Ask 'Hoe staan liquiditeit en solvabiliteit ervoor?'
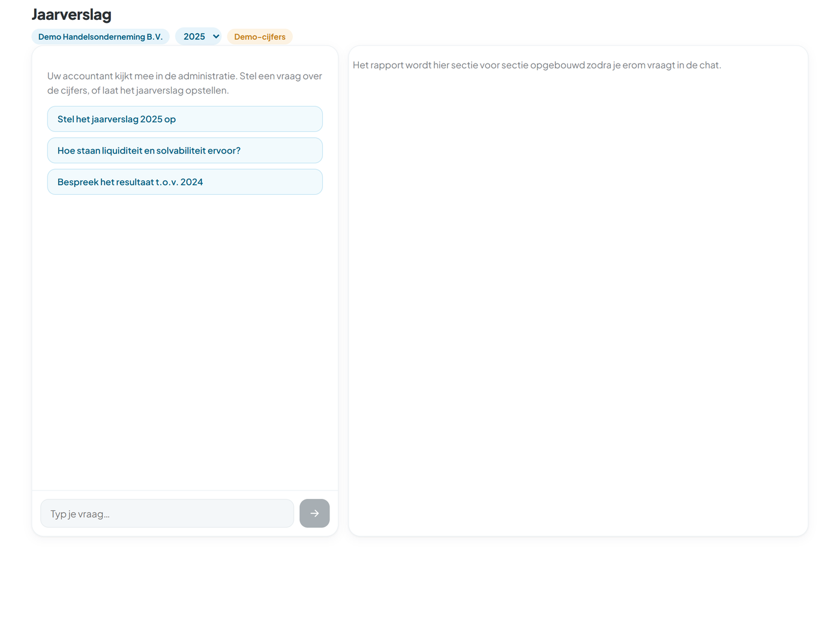Screen dimensions: 840x635 pos(185,151)
